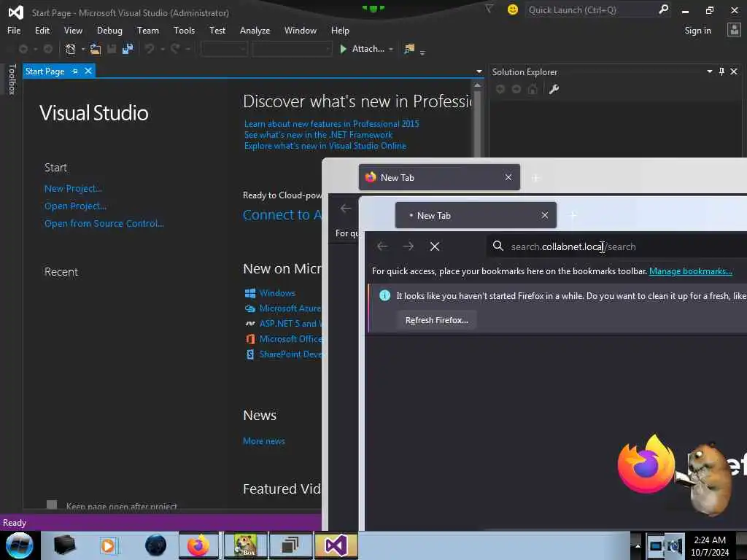Open the toolbar options overflow arrow

pyautogui.click(x=422, y=52)
